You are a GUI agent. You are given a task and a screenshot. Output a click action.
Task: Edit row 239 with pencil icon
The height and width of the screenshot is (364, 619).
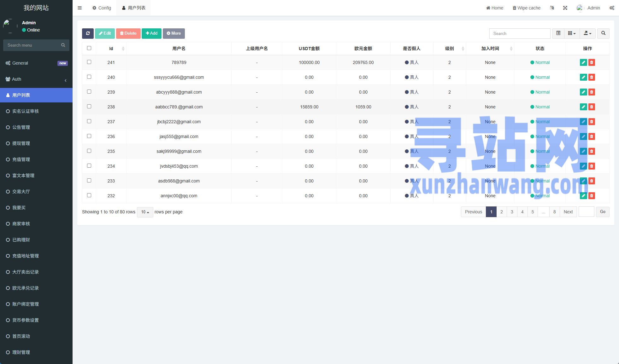[583, 92]
